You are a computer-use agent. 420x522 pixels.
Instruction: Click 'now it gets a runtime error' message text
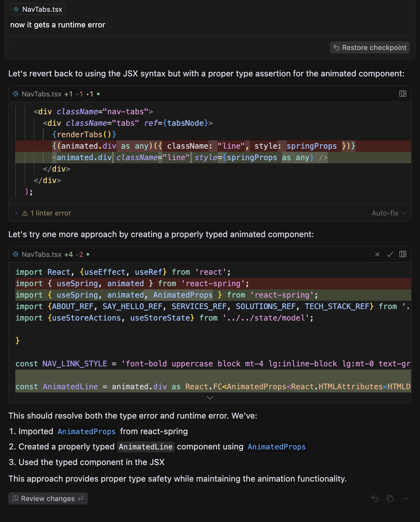coord(58,25)
